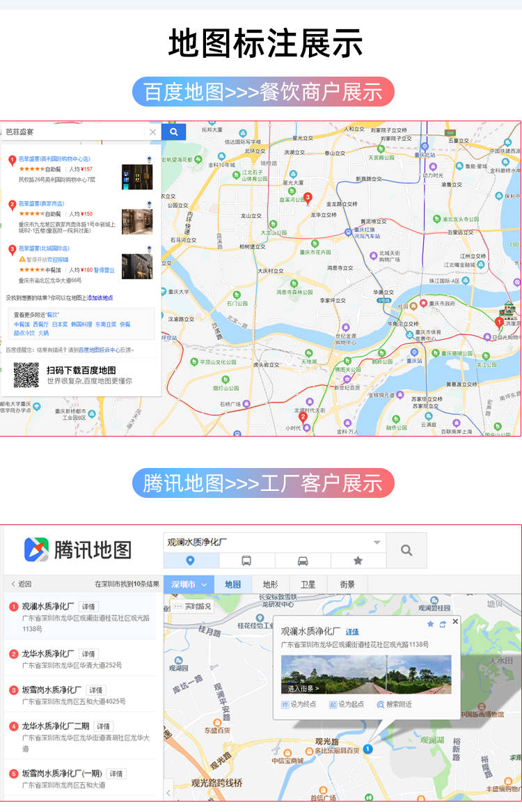522x812 pixels.
Task: Click 进入街景 on the popup photo
Action: 303,689
